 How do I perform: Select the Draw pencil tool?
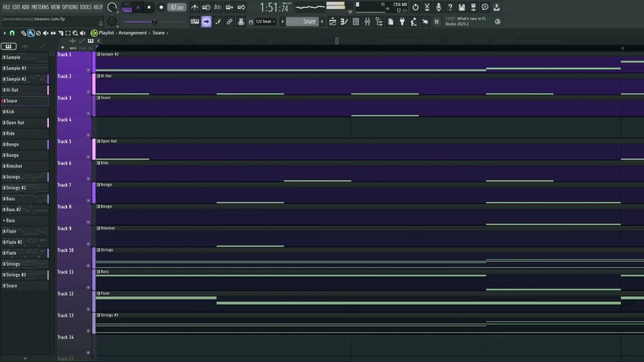click(x=23, y=33)
